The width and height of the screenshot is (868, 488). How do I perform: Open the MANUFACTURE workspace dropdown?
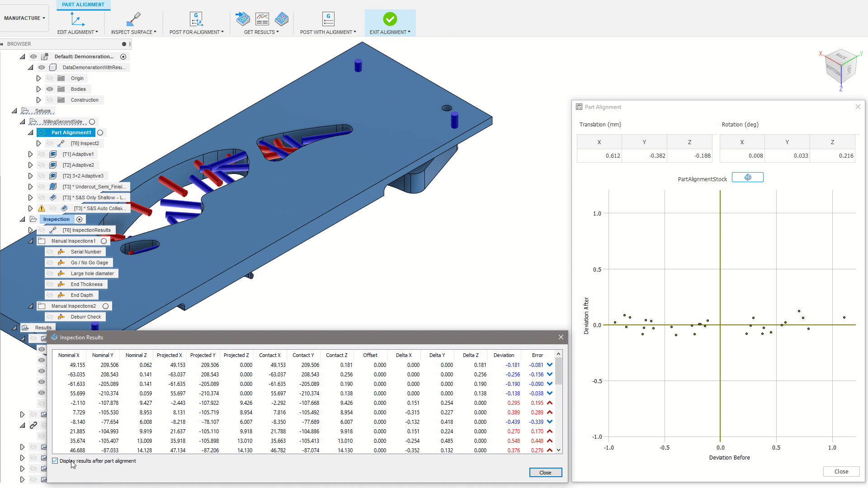pyautogui.click(x=24, y=18)
